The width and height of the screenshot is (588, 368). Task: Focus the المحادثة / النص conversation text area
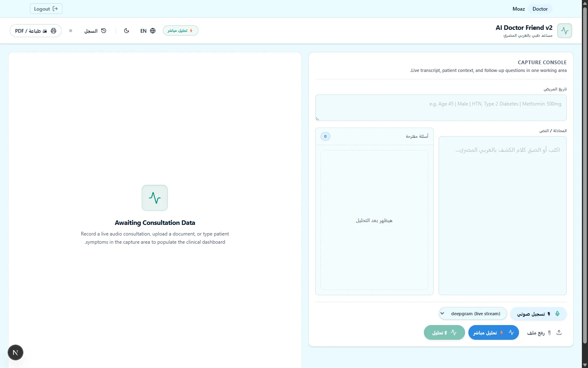503,215
